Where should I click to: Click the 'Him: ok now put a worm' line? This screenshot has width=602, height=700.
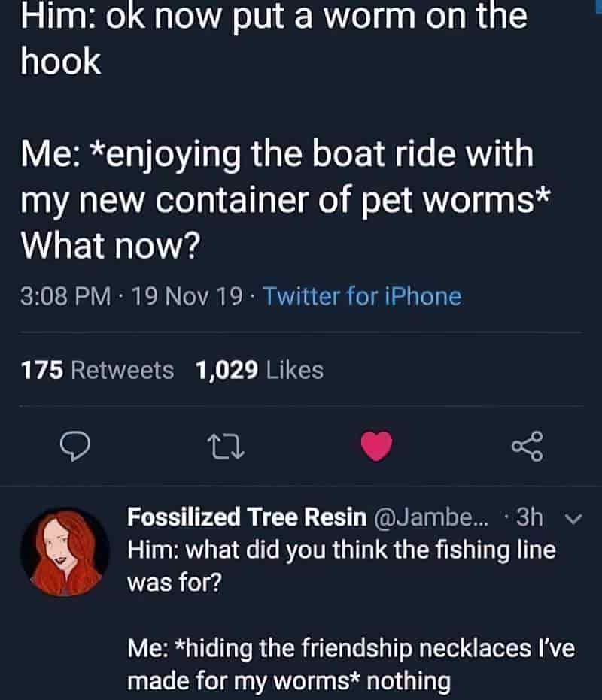coord(274,16)
